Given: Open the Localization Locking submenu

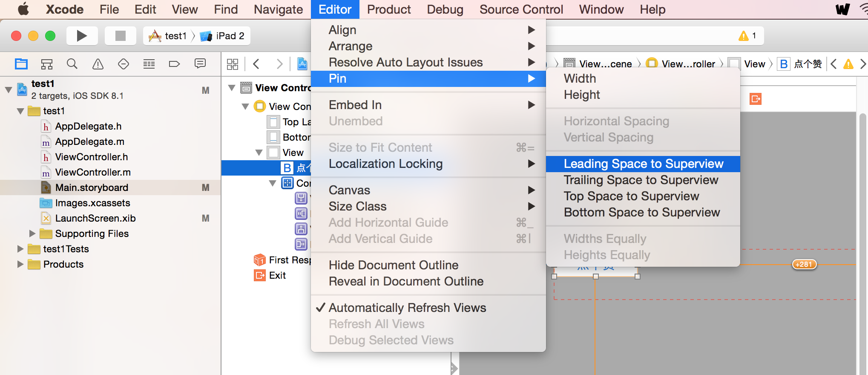Looking at the screenshot, I should pos(428,164).
